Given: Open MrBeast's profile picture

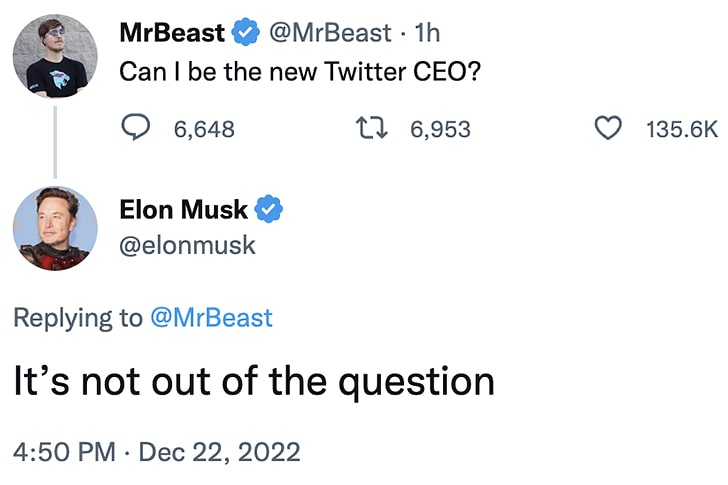Looking at the screenshot, I should pyautogui.click(x=55, y=56).
